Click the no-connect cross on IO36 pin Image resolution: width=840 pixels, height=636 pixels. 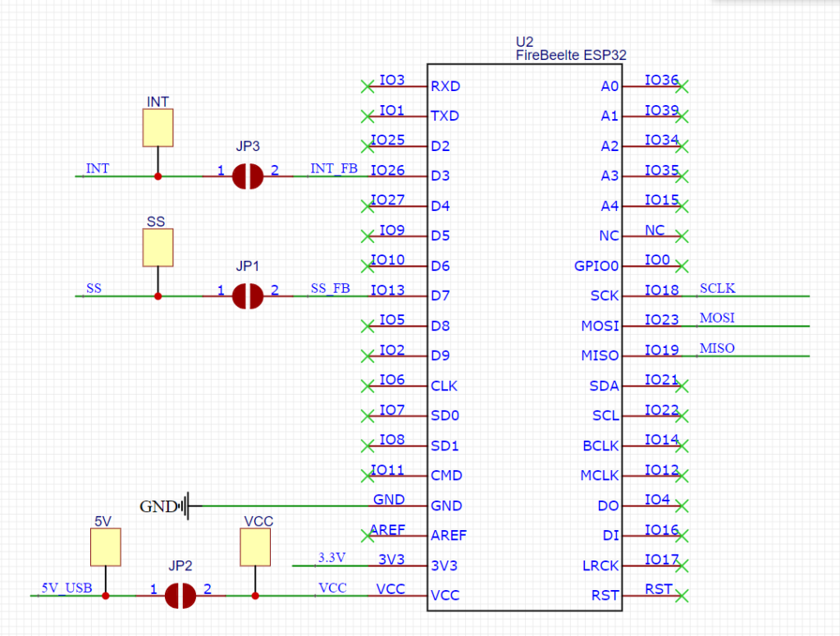point(682,86)
